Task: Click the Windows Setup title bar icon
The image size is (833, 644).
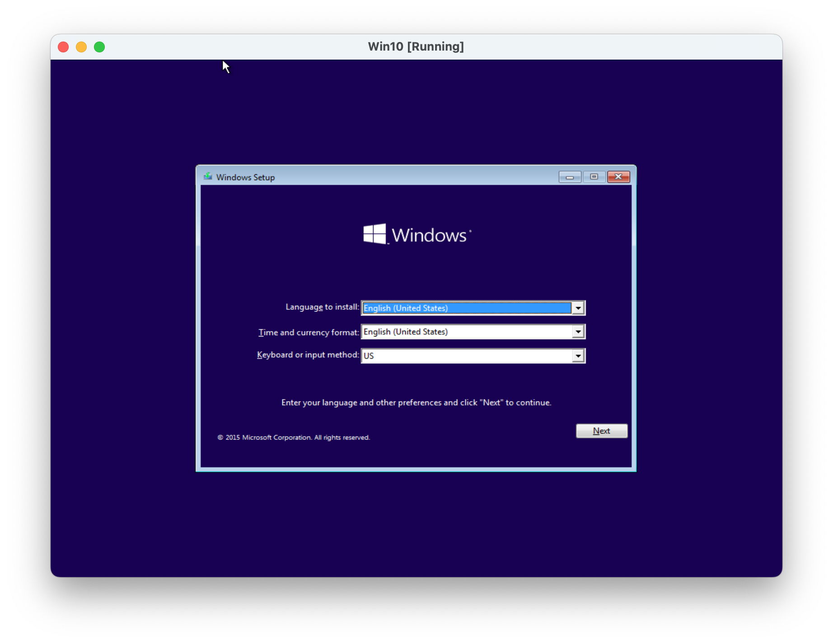Action: click(208, 177)
